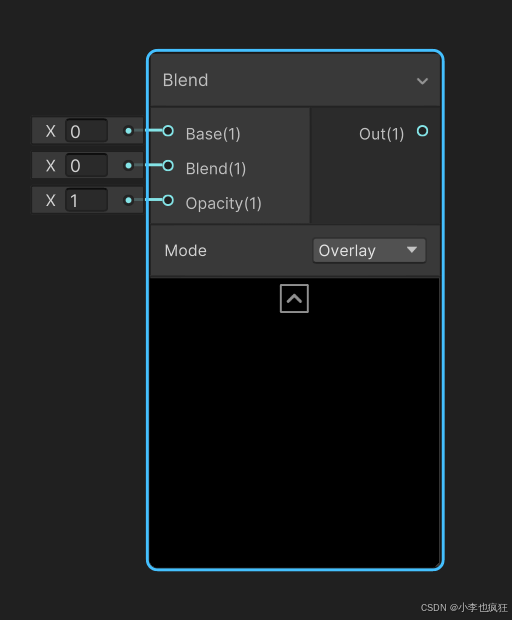Click the Opacity(1) input port
Viewport: 512px width, 620px height.
point(168,200)
